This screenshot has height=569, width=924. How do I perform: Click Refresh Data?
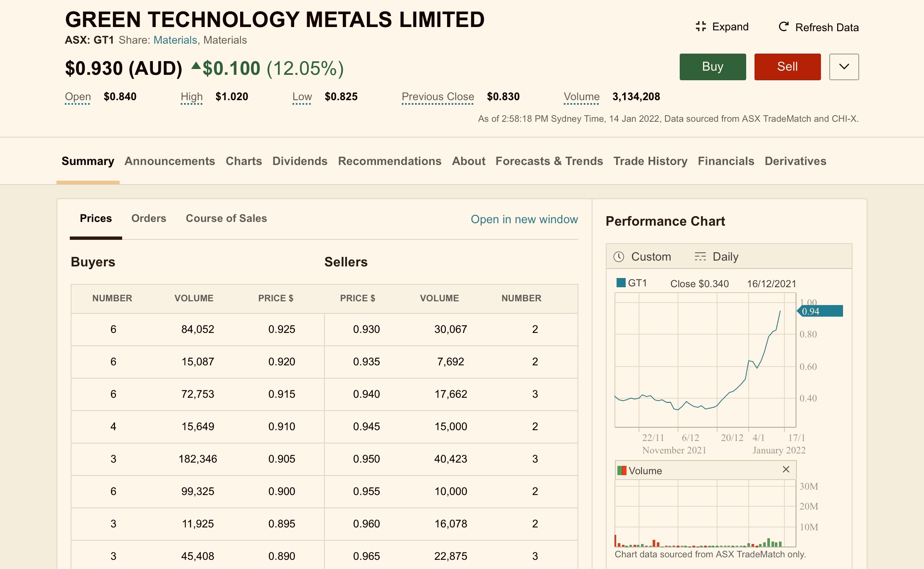(818, 27)
